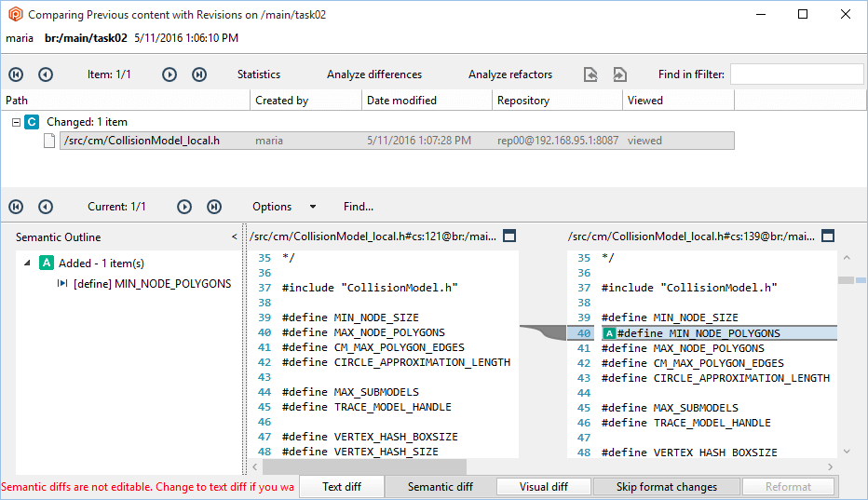The height and width of the screenshot is (500, 868).
Task: Sort by the Created by column header
Action: coord(306,101)
